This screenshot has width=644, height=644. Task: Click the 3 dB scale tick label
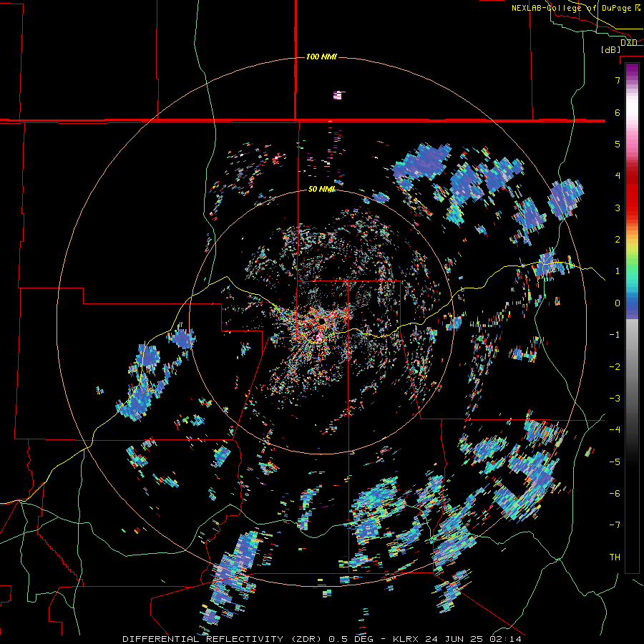(x=618, y=208)
